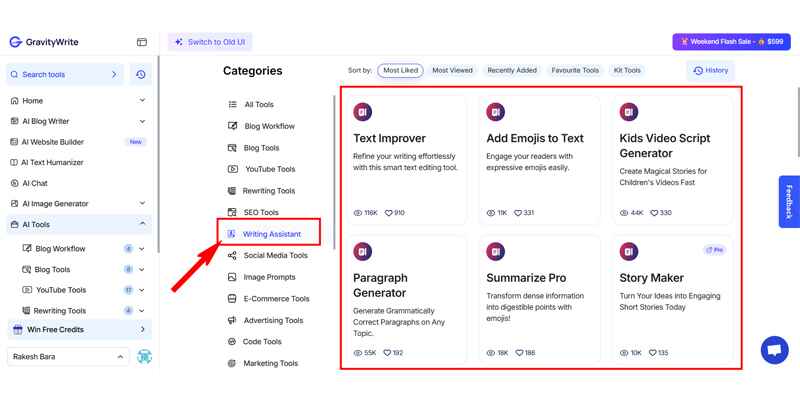
Task: Collapse the AI Tools section chevron
Action: (142, 224)
